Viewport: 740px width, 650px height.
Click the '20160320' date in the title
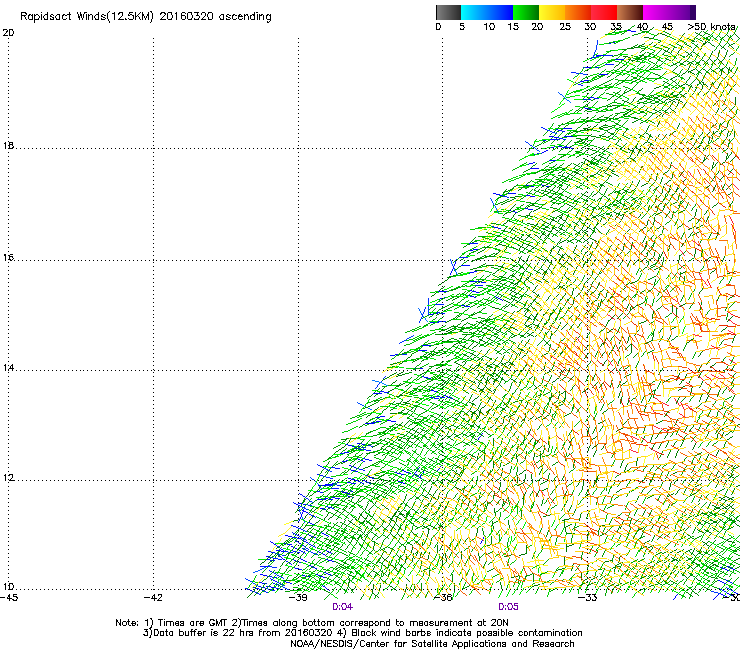pos(186,17)
